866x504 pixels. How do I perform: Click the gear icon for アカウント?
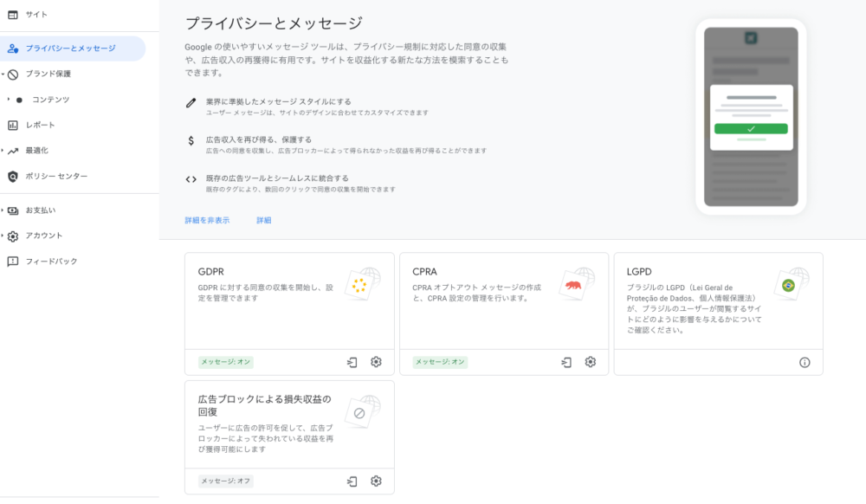pos(13,236)
